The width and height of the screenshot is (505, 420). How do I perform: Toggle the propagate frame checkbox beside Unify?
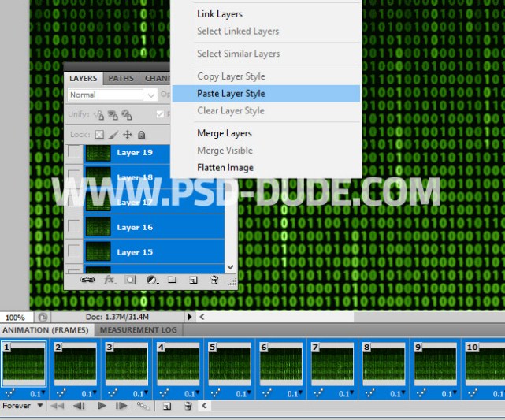pyautogui.click(x=160, y=114)
